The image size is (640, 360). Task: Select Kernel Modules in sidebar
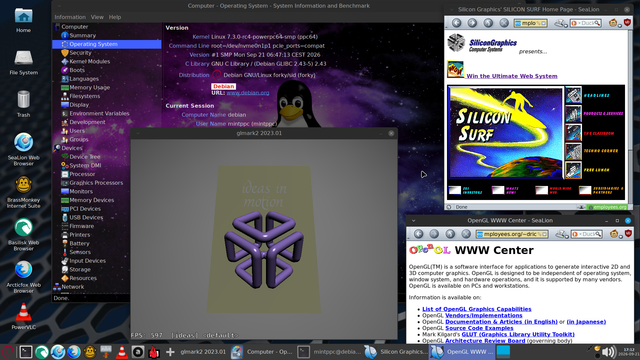click(x=89, y=61)
